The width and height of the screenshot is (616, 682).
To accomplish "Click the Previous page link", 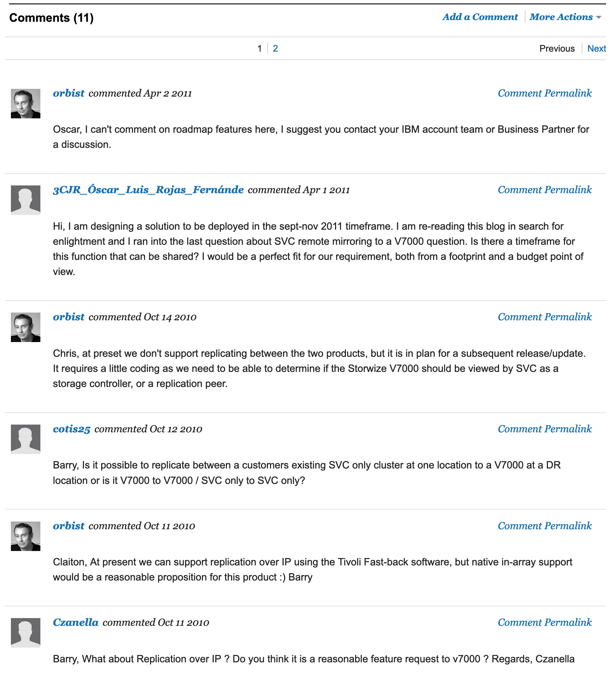I will point(557,48).
